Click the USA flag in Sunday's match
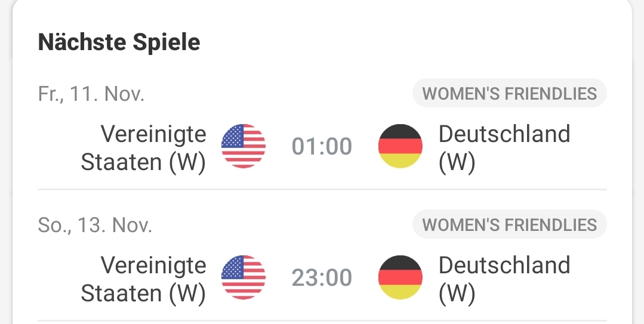 click(x=243, y=277)
